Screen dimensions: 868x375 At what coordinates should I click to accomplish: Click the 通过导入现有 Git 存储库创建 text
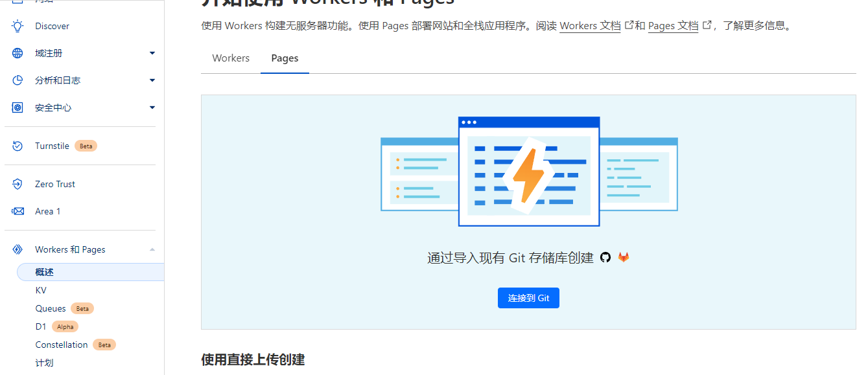510,258
